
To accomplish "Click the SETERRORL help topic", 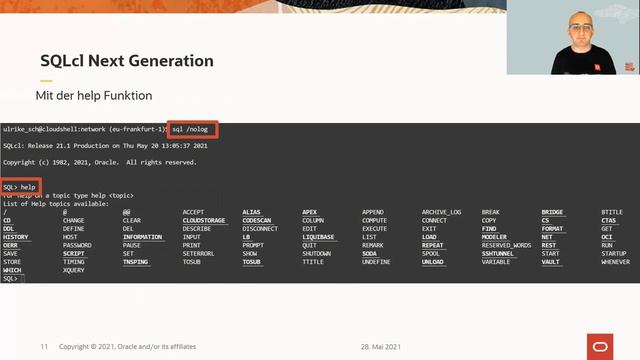I will (x=198, y=254).
